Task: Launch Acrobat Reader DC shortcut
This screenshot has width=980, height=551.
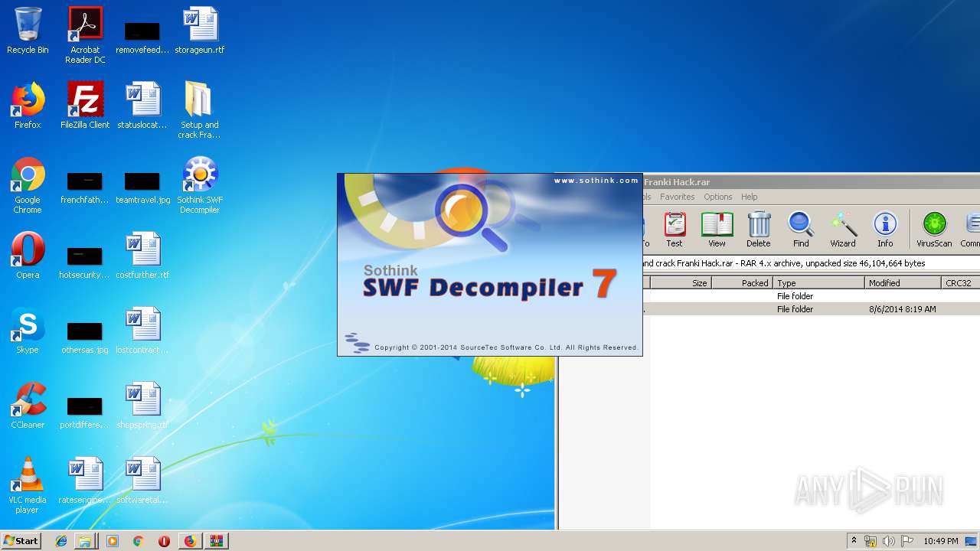Action: point(85,35)
